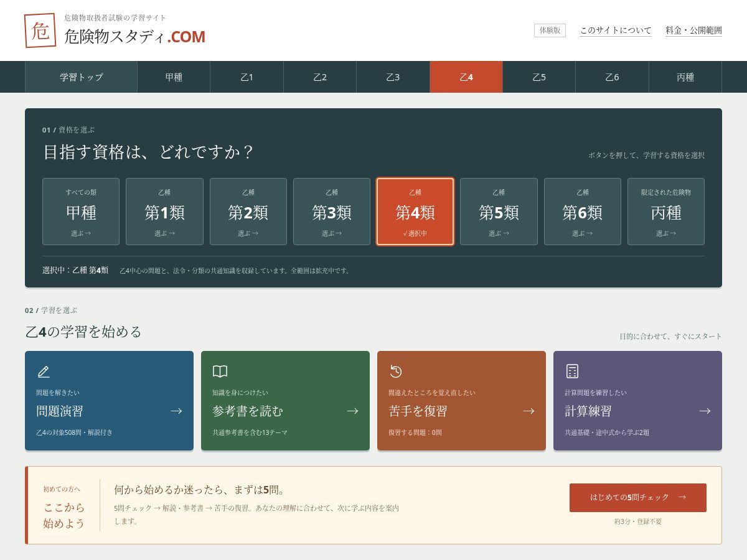Click the calculator icon on 計算練習 card
Screen dimensions: 747x560
pyautogui.click(x=572, y=371)
